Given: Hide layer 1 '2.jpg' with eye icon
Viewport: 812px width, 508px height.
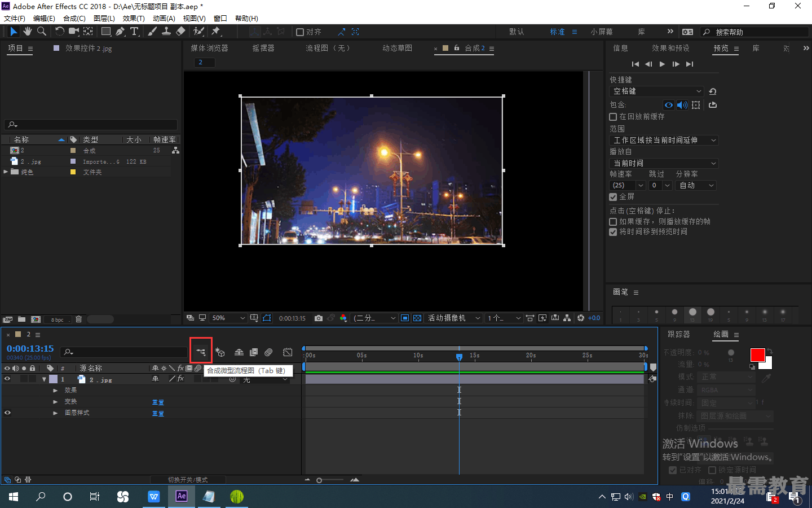Looking at the screenshot, I should (7, 379).
